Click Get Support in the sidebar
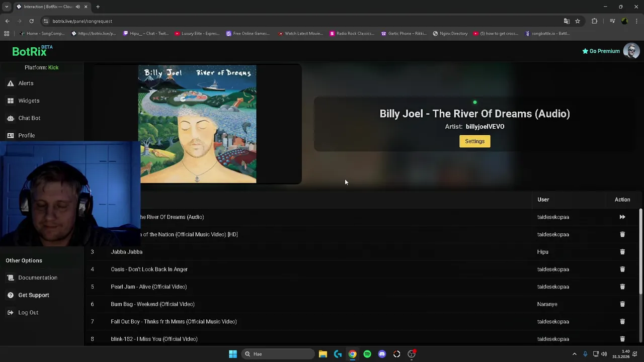This screenshot has width=644, height=362. point(34,295)
